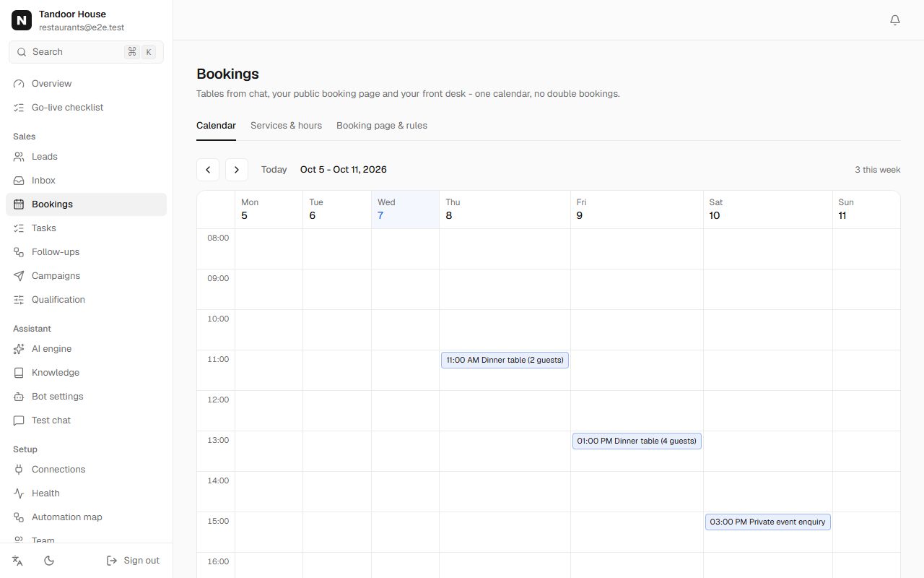
Task: Go to next week with the right chevron
Action: coord(237,170)
